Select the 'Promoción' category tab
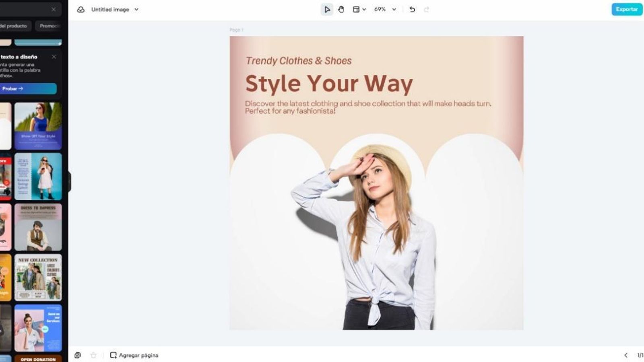The image size is (644, 362). (x=49, y=26)
